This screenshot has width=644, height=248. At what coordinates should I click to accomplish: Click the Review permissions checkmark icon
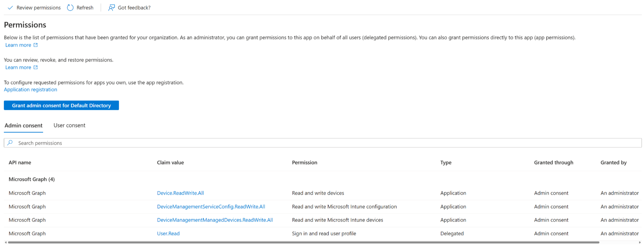coord(10,8)
